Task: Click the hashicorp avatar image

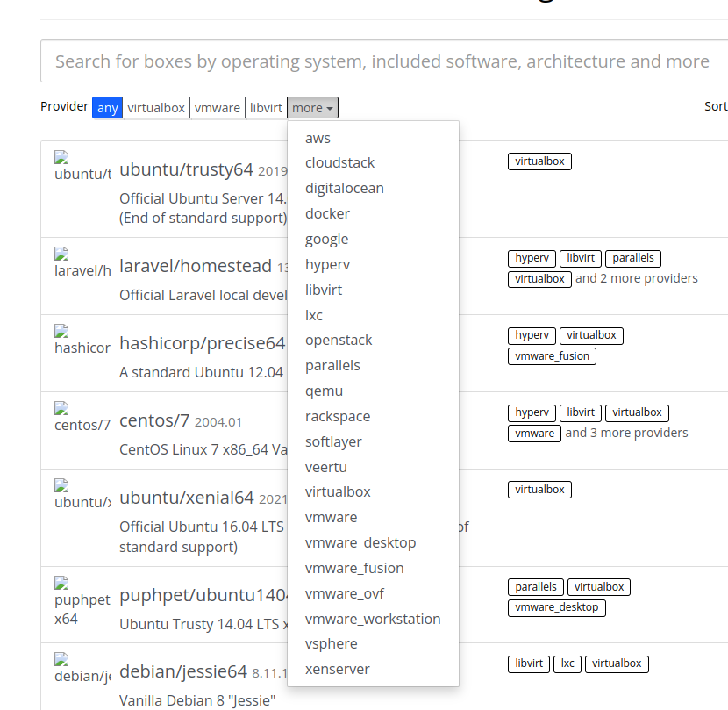Action: [x=82, y=340]
